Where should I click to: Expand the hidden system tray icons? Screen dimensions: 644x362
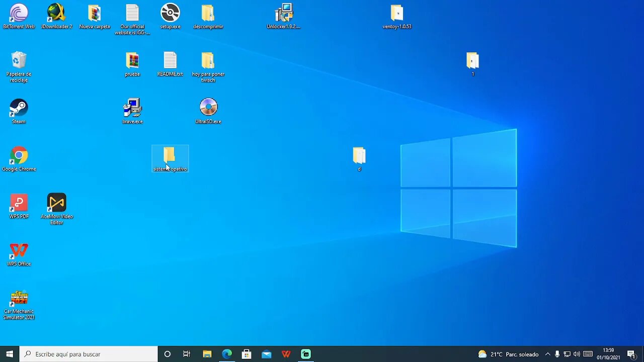click(548, 354)
